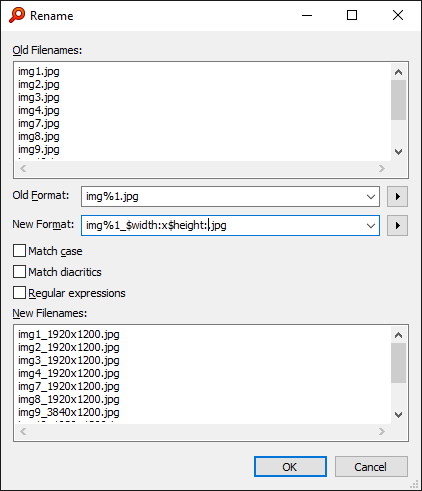Maximize the Rename window
This screenshot has height=491, width=422.
[352, 15]
